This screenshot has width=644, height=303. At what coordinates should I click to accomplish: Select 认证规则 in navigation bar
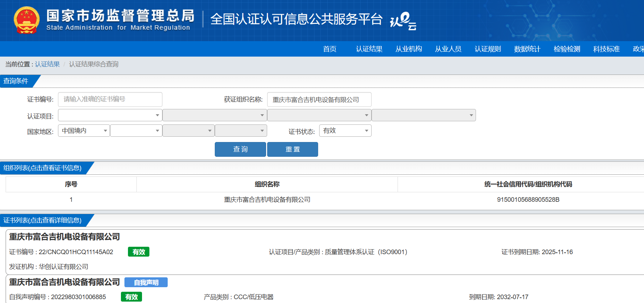pos(488,49)
